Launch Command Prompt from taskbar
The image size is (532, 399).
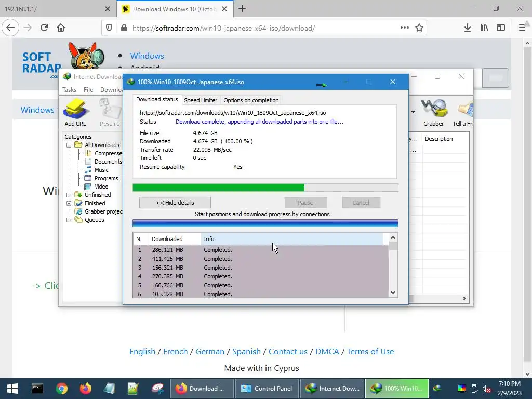tap(37, 389)
